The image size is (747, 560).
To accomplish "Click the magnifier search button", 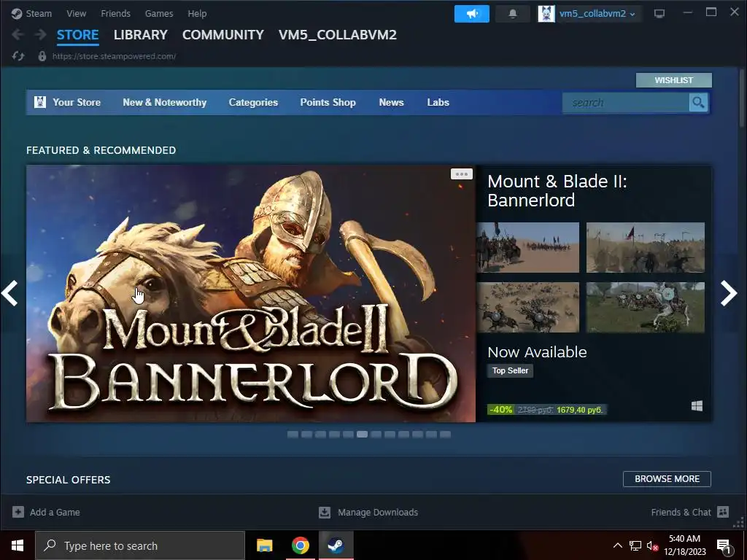I will tap(698, 102).
